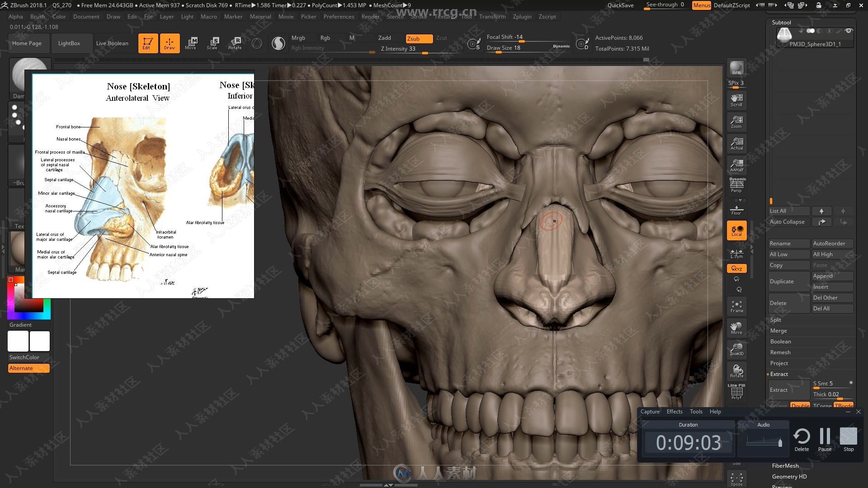Select the Rotate transform tool in top shelf
Screen dimensions: 868x488
click(x=235, y=43)
